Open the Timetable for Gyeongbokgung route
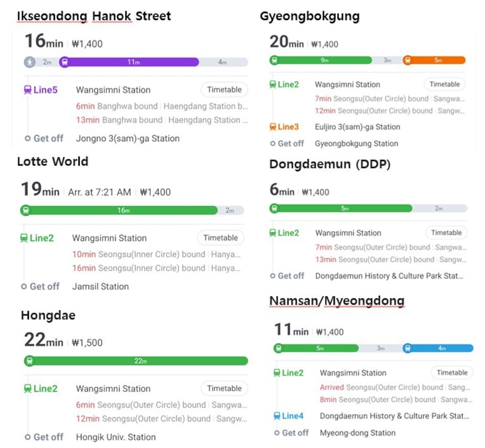Screen dimensions: 485x448 [444, 84]
